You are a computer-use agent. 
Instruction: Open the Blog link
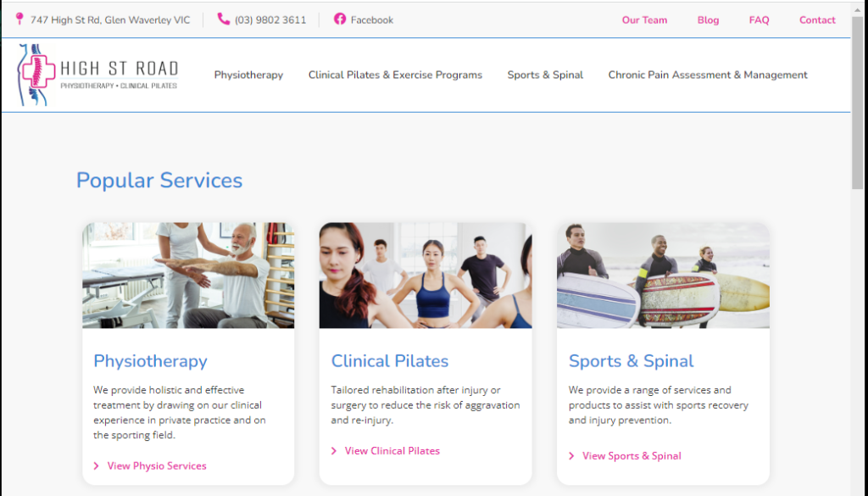[x=708, y=20]
